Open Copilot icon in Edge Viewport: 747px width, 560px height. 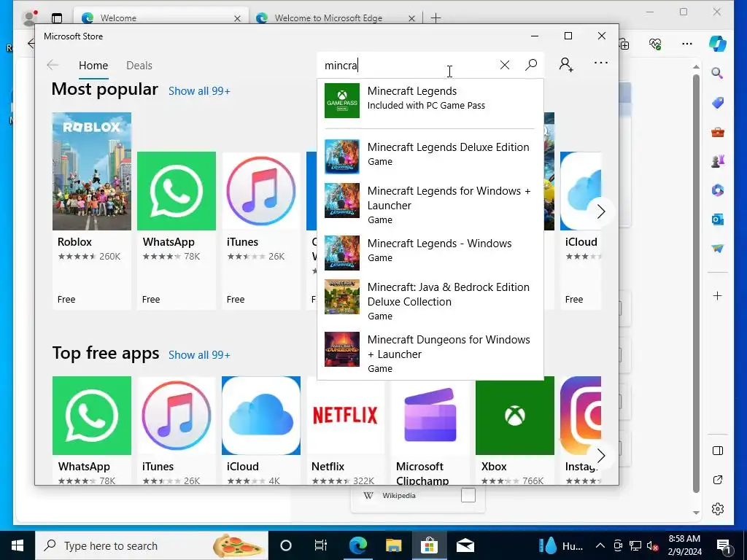tap(717, 43)
